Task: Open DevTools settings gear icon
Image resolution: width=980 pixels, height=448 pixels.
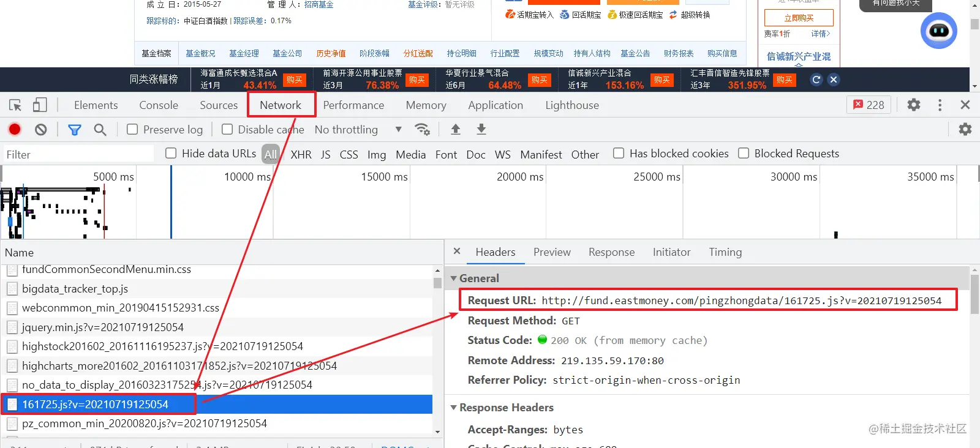Action: (x=914, y=105)
